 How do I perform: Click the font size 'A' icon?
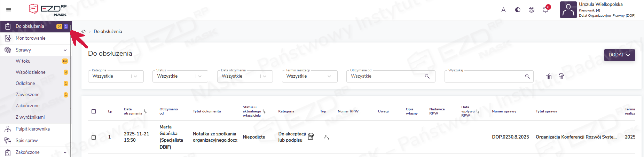503,10
